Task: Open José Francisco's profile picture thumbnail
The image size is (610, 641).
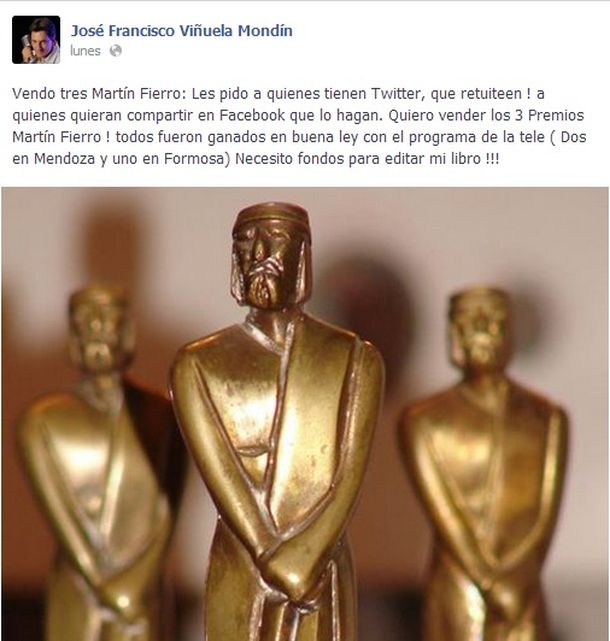Action: (36, 40)
